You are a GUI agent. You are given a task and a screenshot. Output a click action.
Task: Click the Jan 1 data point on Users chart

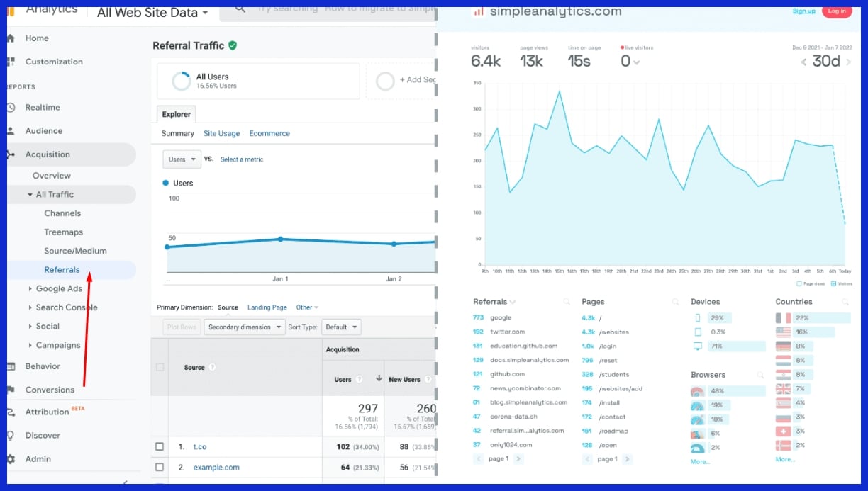click(280, 239)
